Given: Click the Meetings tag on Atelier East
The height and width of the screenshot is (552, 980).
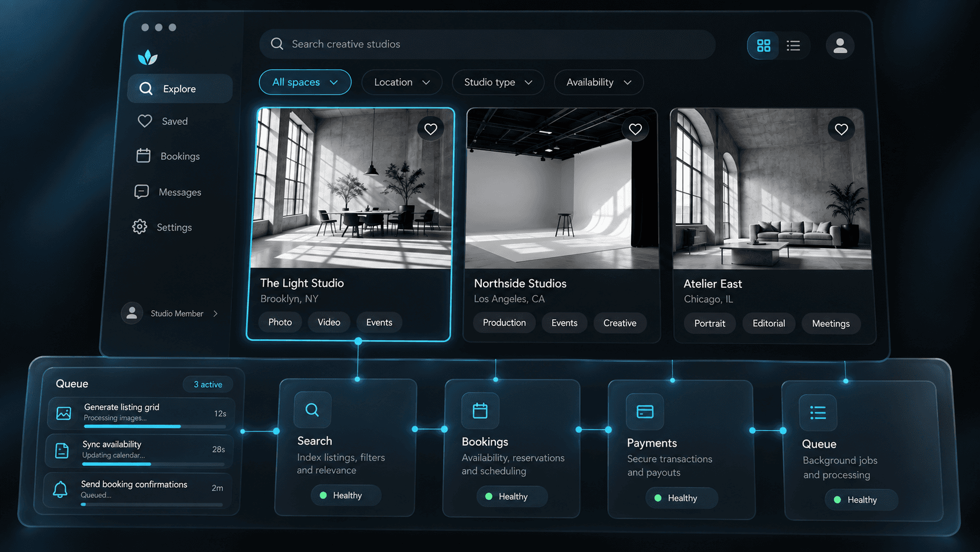Looking at the screenshot, I should click(x=831, y=323).
